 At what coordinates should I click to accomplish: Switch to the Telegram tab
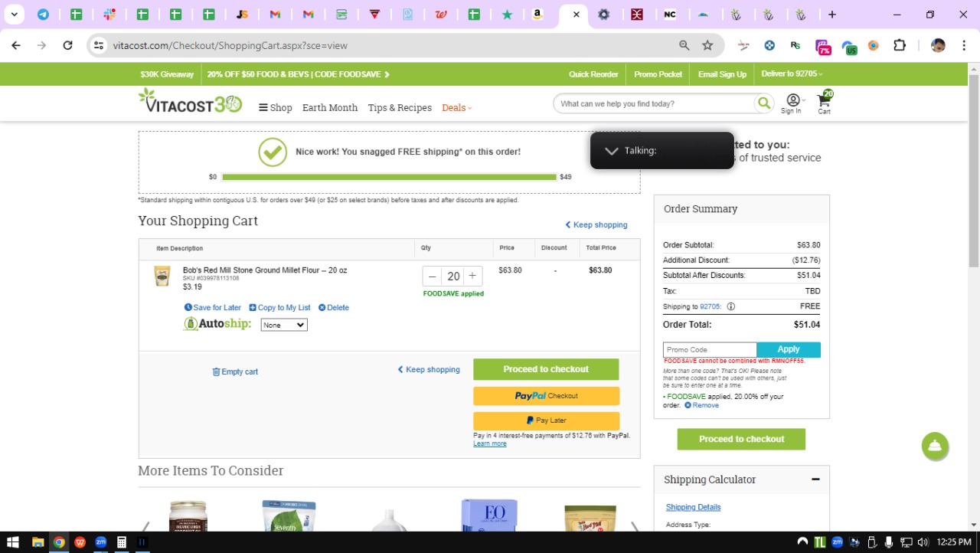(43, 15)
